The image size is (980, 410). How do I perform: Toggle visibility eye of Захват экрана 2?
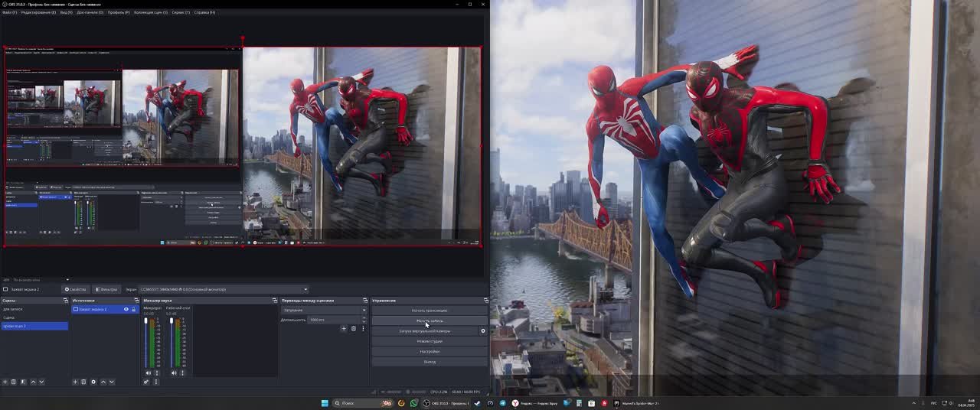click(126, 310)
